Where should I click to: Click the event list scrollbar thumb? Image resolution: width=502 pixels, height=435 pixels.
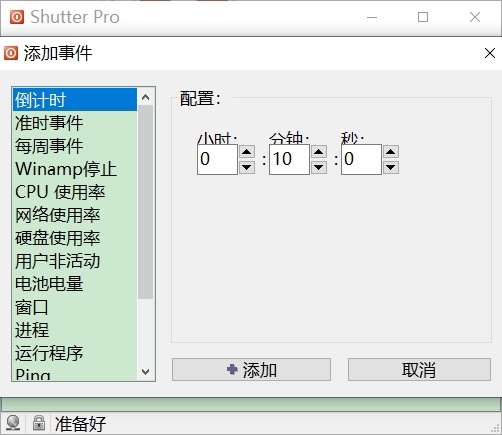tap(145, 202)
